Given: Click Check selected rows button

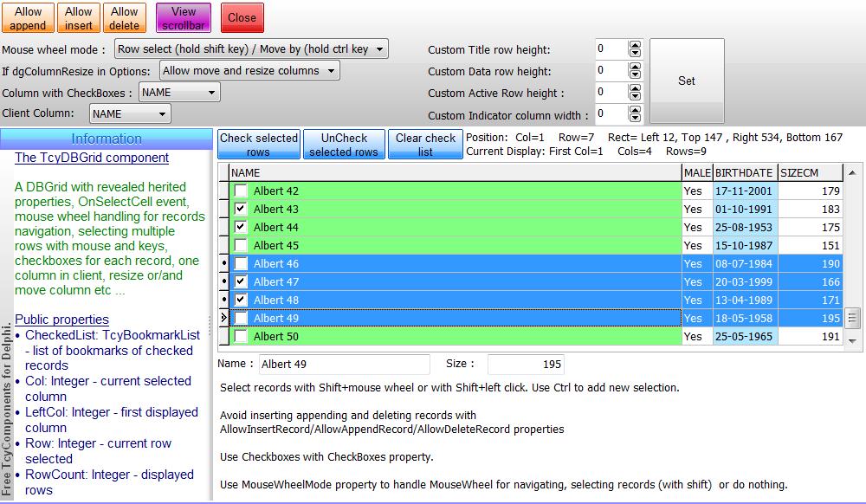Looking at the screenshot, I should point(258,145).
